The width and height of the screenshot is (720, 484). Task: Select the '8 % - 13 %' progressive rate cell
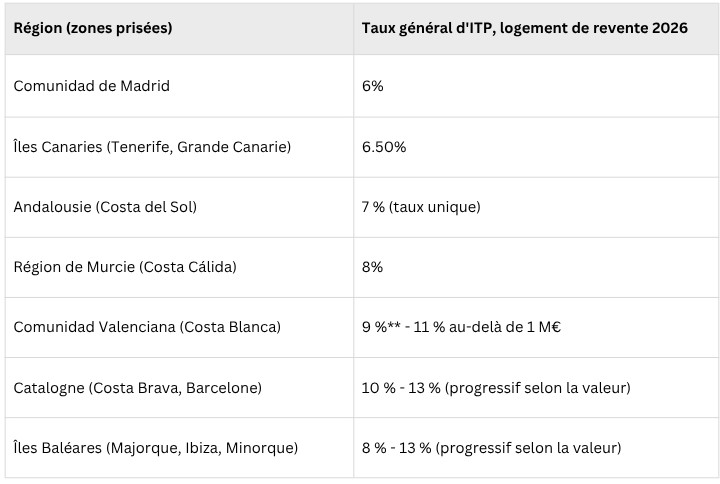pyautogui.click(x=536, y=448)
